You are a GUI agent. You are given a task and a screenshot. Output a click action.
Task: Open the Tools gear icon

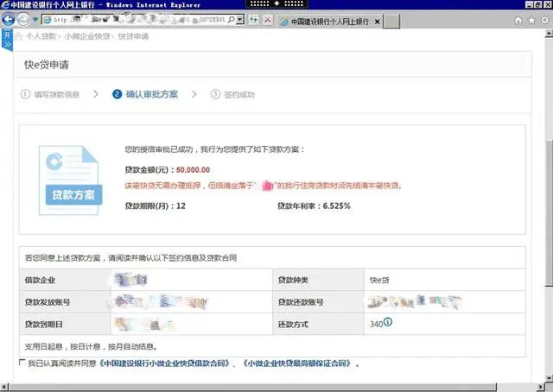[x=544, y=20]
